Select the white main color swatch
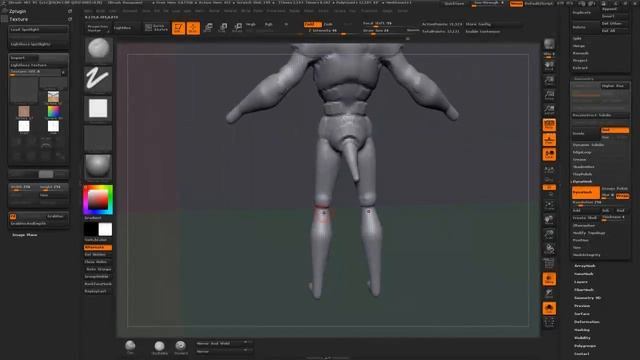Viewport: 640px width, 360px height. (105, 229)
